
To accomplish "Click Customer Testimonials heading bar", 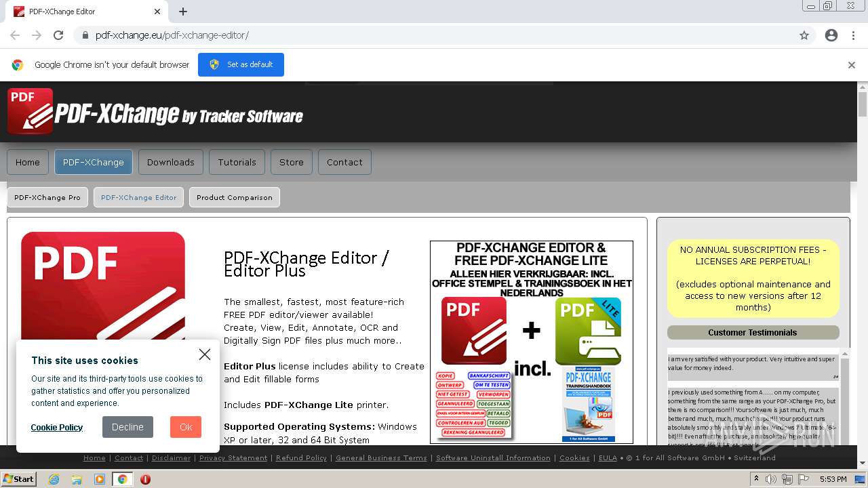I will [x=753, y=333].
